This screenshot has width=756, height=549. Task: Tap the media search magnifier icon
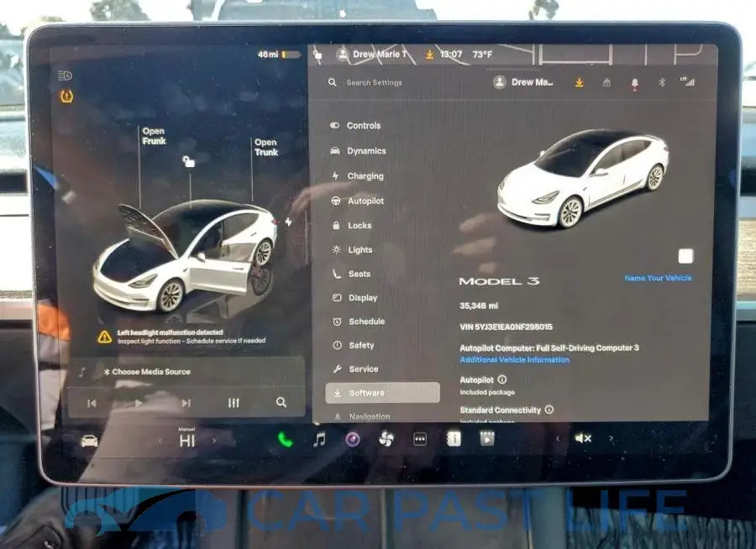(x=281, y=402)
